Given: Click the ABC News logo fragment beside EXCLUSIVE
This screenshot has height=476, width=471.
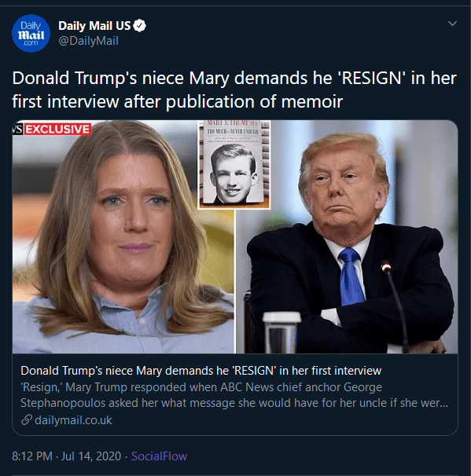Looking at the screenshot, I should (17, 130).
